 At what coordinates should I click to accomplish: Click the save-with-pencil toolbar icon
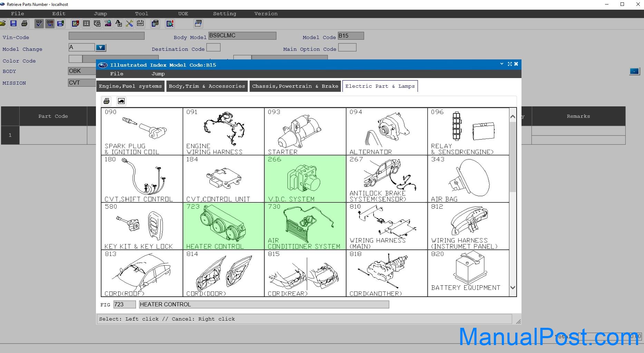click(61, 23)
